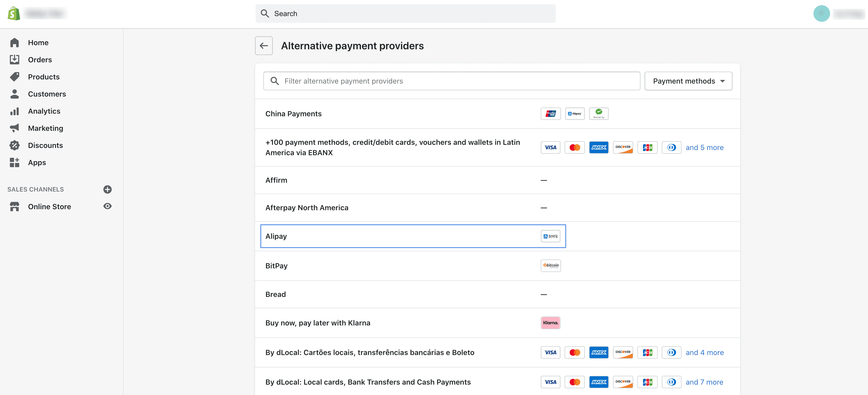The width and height of the screenshot is (868, 395).
Task: Click the Apps grid icon
Action: point(15,163)
